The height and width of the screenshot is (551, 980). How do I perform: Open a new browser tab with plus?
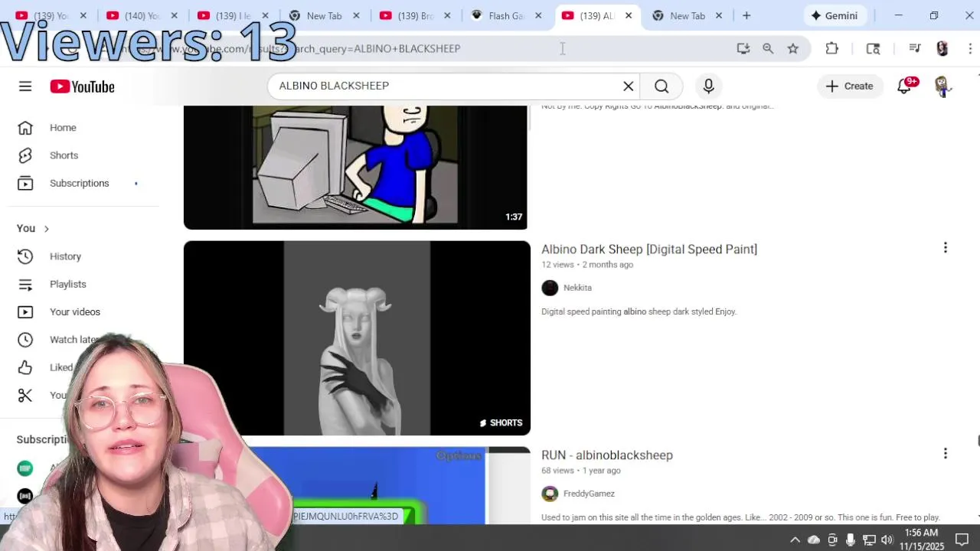(x=746, y=15)
